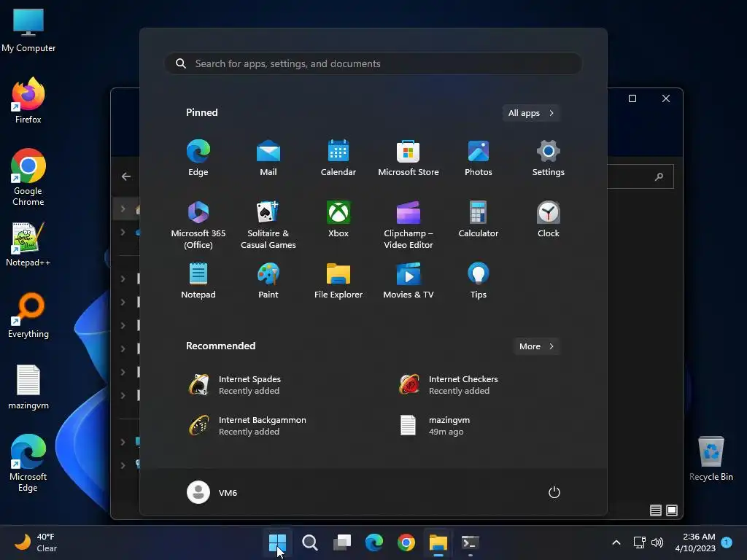Select My Computer desktop icon
The width and height of the screenshot is (747, 560).
point(28,31)
